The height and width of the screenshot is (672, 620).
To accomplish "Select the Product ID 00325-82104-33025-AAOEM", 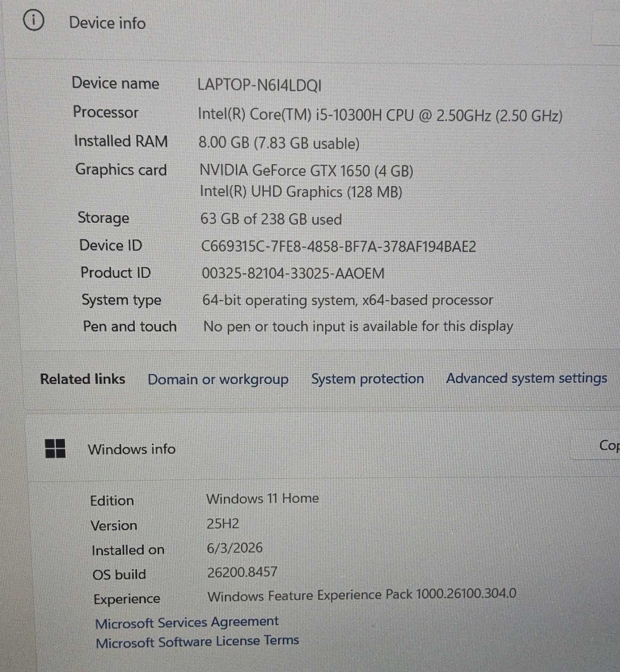I will pyautogui.click(x=293, y=273).
